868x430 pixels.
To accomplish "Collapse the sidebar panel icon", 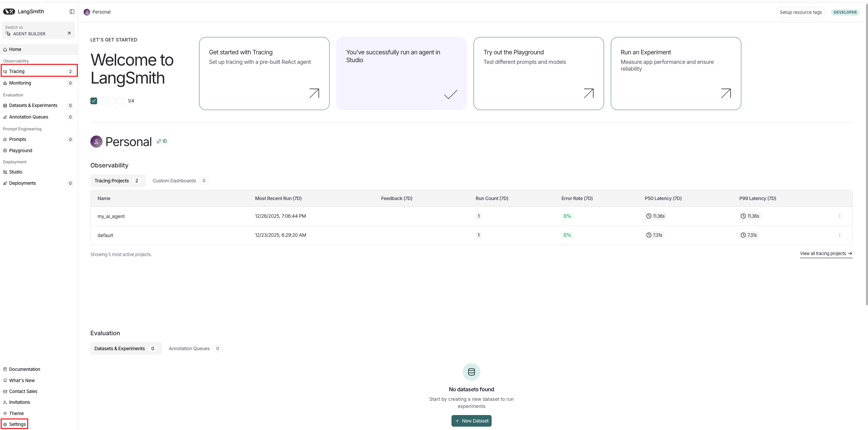I will [x=72, y=12].
